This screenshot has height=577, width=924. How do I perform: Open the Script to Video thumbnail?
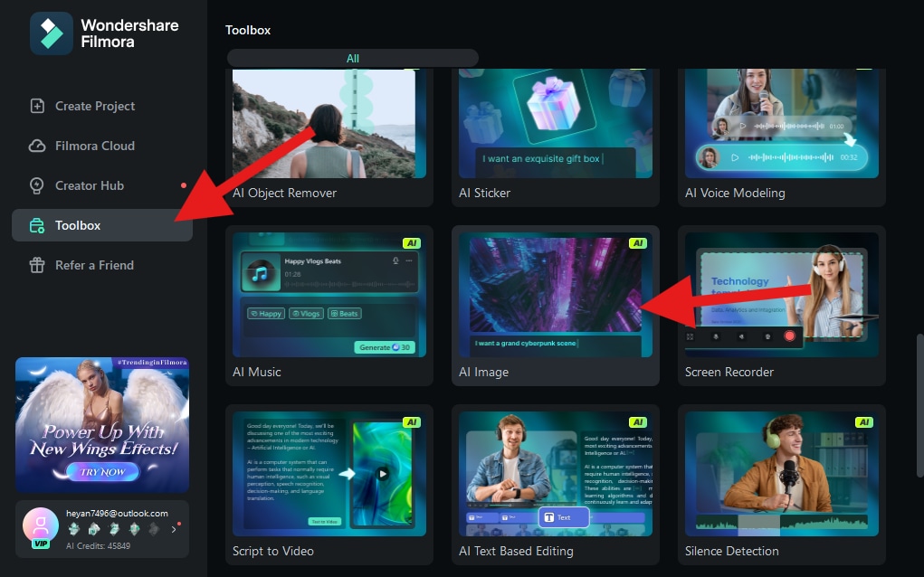pos(329,474)
